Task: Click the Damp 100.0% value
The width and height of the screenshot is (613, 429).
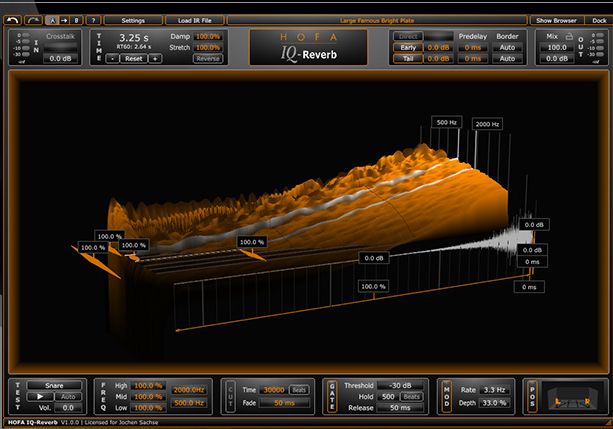Action: tap(208, 36)
